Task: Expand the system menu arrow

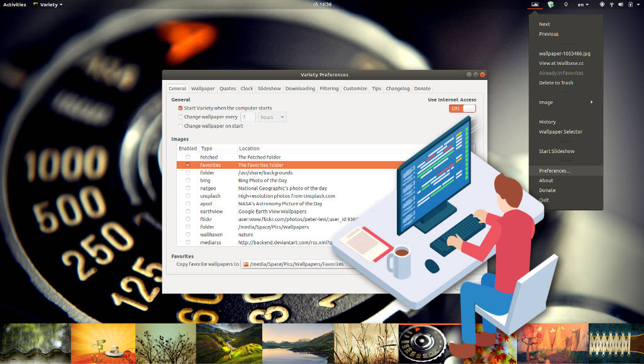Action: click(639, 4)
